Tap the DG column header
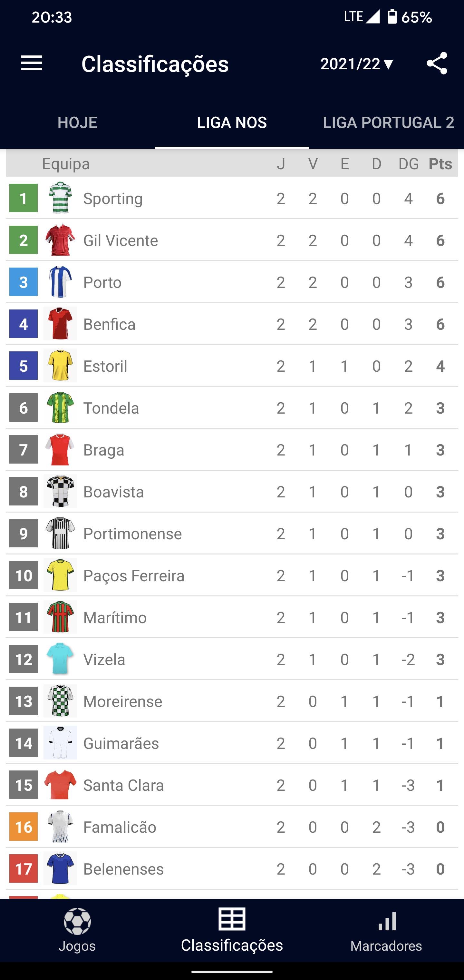464x980 pixels. [x=409, y=164]
